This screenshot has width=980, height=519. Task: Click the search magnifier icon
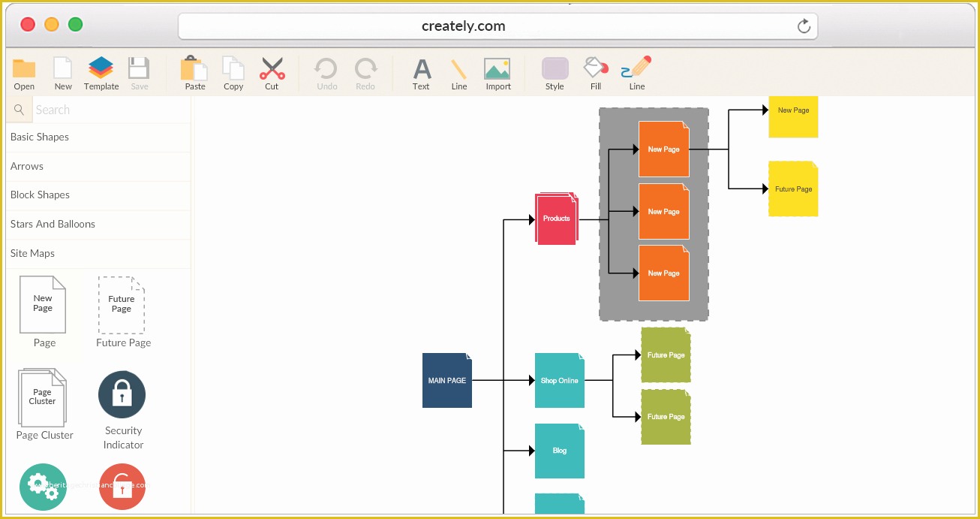20,110
